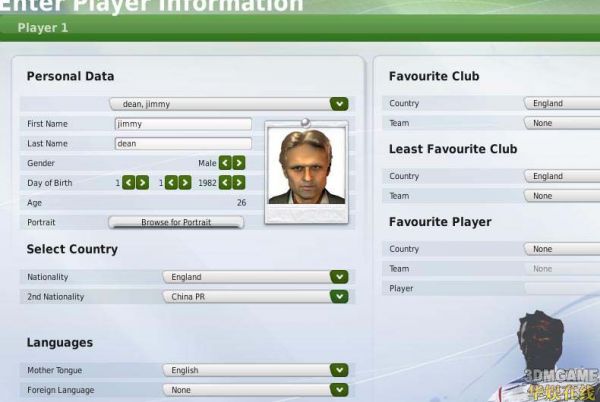
Task: Open the Foreign Language dropdown arrow
Action: point(339,390)
